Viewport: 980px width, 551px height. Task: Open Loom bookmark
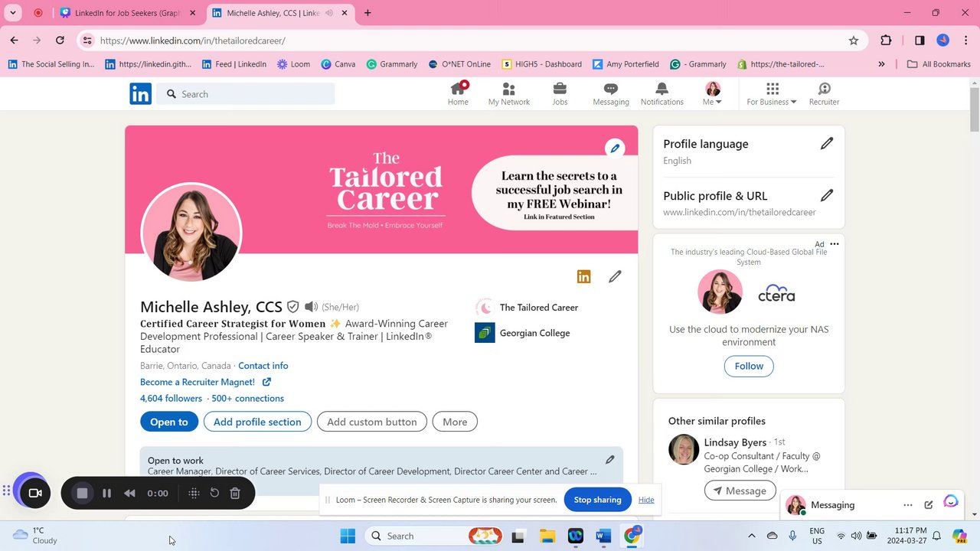[x=293, y=64]
